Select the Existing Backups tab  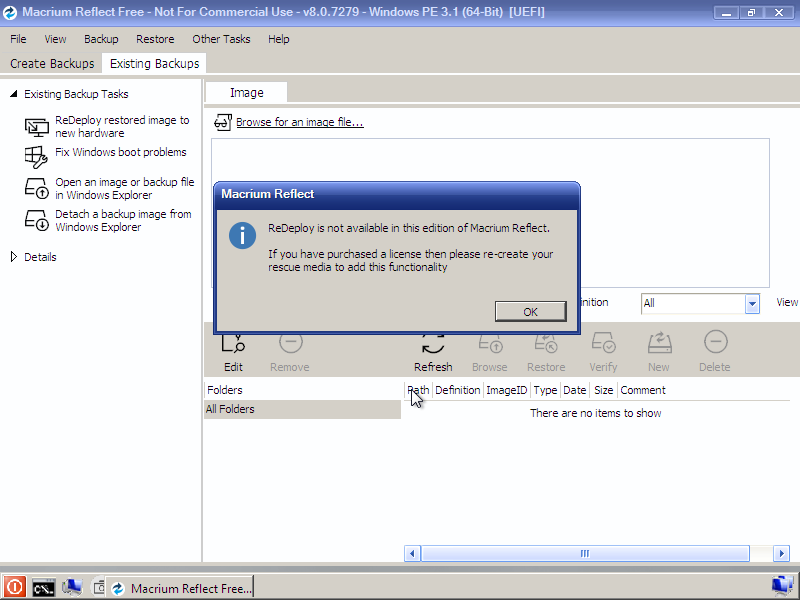tap(155, 63)
